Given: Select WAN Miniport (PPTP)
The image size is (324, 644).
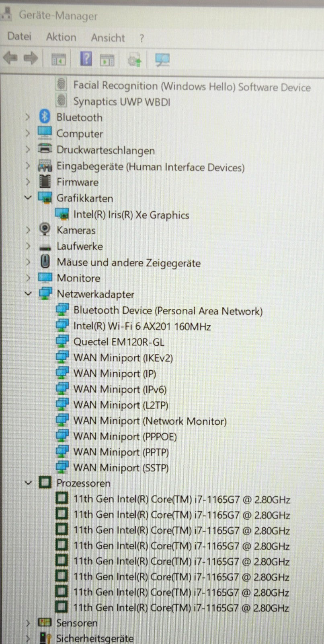Looking at the screenshot, I should click(x=121, y=452).
